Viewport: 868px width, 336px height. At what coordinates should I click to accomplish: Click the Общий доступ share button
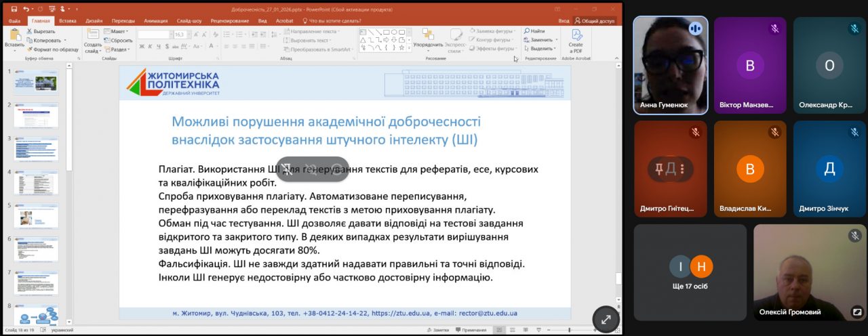tap(594, 21)
